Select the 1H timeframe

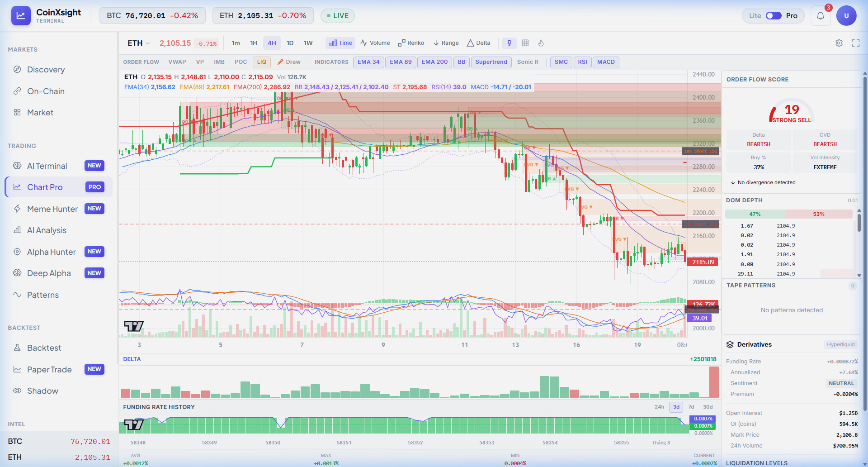tap(254, 43)
